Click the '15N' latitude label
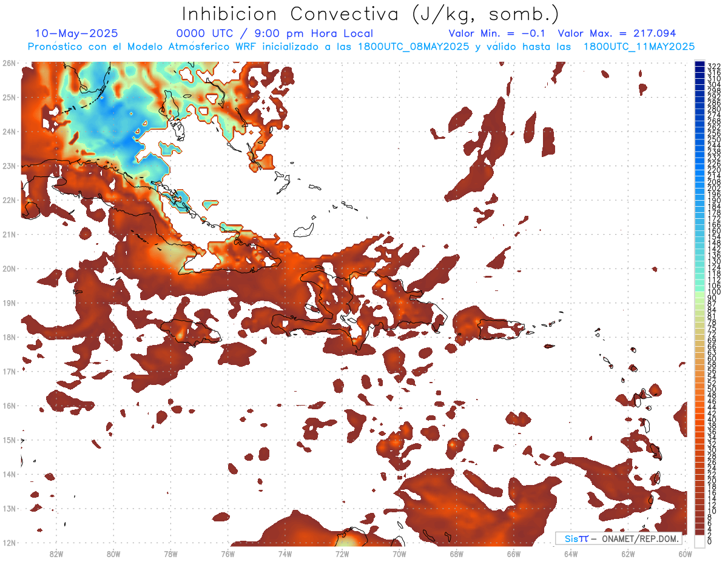 click(x=8, y=440)
